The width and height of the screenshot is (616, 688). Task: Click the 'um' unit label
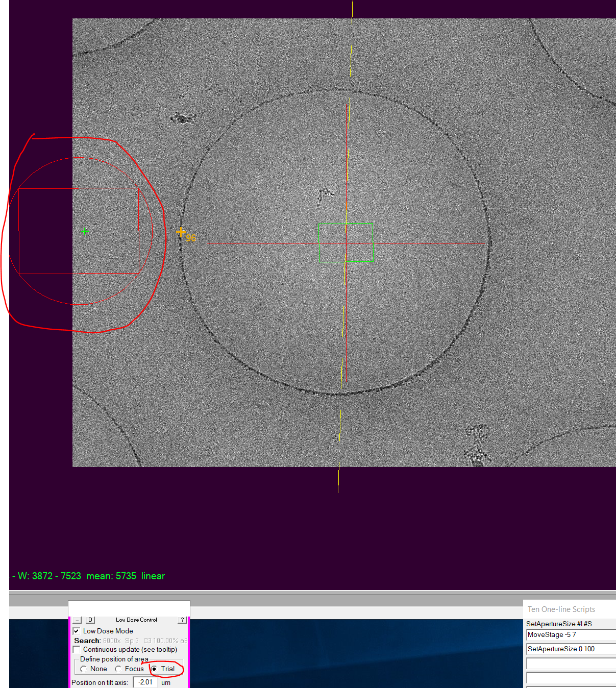click(x=166, y=682)
